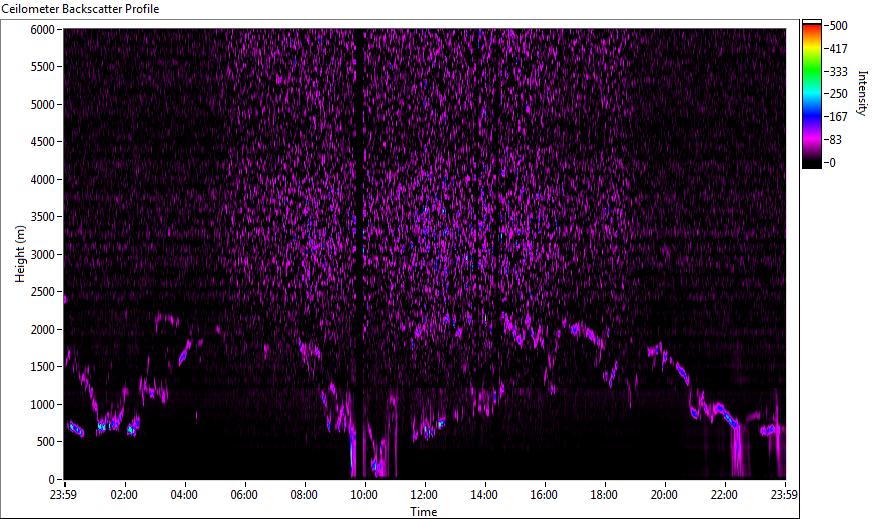
Task: Click the 04:00 time tick label
Action: pos(184,495)
